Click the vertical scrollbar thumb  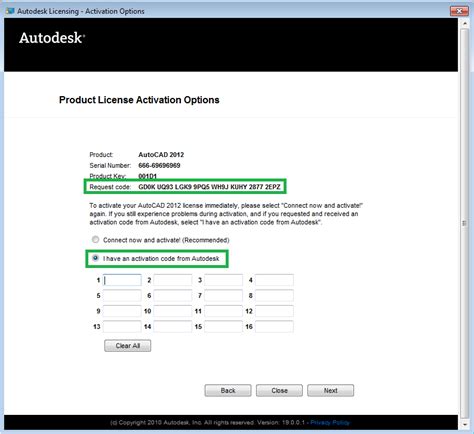[x=465, y=223]
